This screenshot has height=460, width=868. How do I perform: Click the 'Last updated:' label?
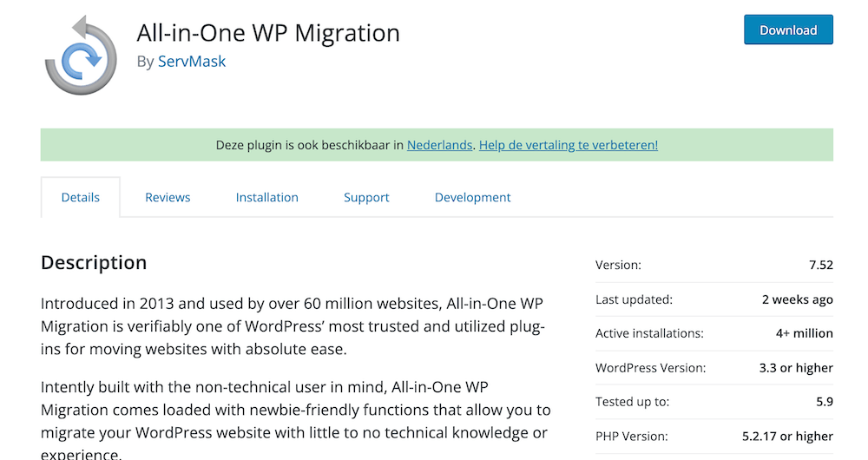634,299
